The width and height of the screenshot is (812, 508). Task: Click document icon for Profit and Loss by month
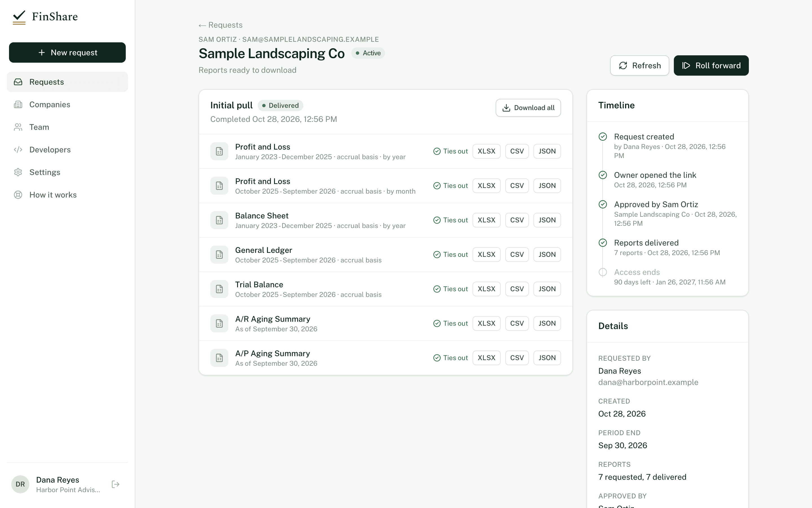pyautogui.click(x=219, y=186)
